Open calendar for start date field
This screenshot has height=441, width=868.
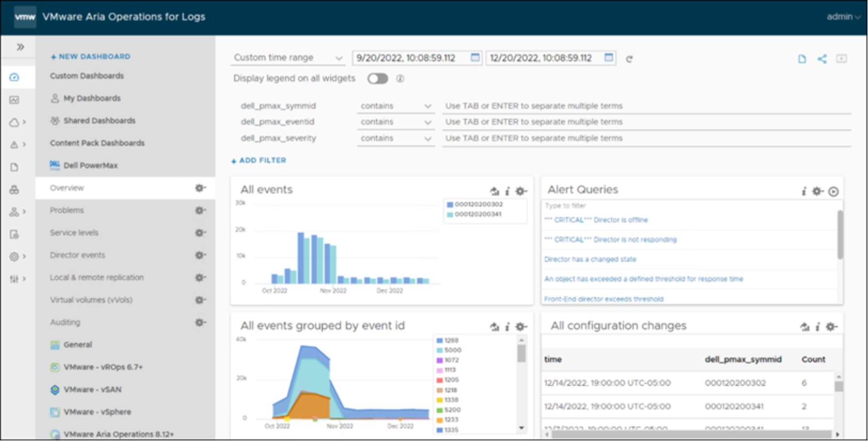click(475, 58)
